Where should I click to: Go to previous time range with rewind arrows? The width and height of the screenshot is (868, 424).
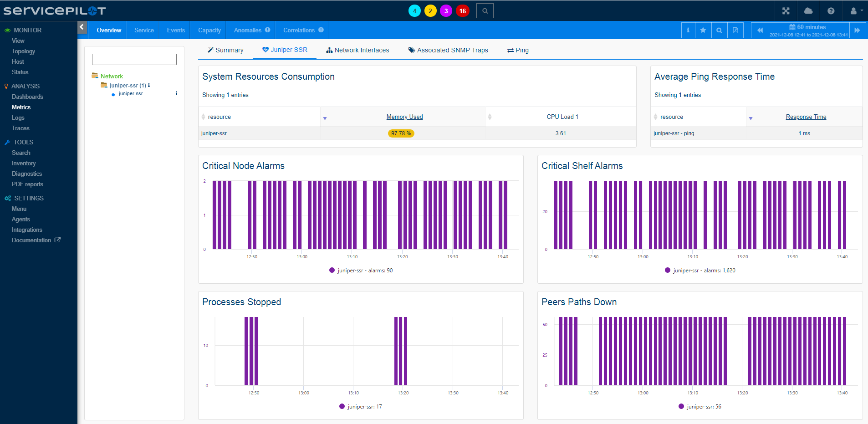pos(760,31)
